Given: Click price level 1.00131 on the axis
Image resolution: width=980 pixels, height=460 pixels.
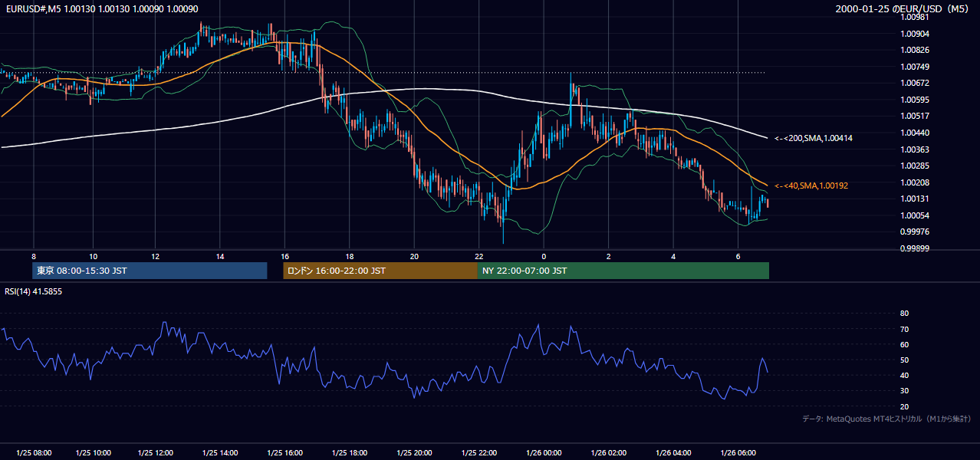Looking at the screenshot, I should click(x=915, y=199).
